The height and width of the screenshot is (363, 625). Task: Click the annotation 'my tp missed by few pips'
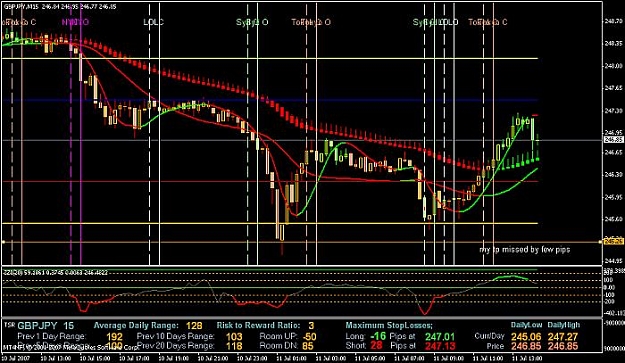pyautogui.click(x=524, y=249)
